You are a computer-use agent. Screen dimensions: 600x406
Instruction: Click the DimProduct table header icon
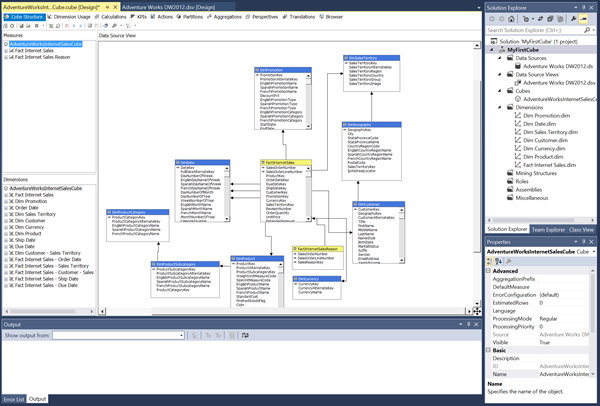[x=233, y=258]
